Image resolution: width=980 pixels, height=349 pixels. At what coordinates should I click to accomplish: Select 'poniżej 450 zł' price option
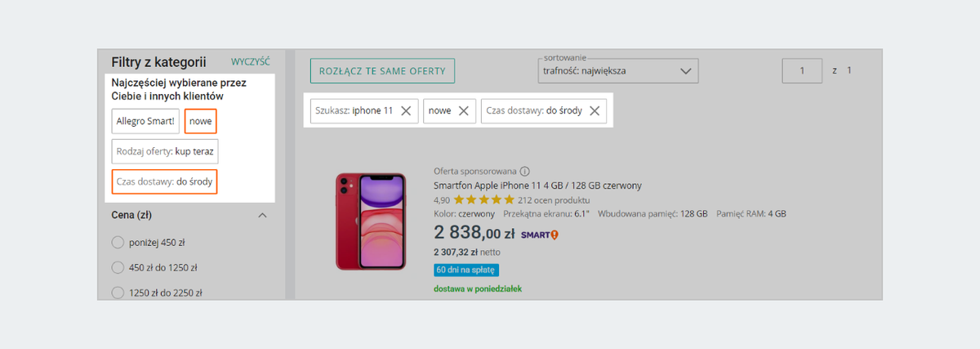pyautogui.click(x=118, y=242)
